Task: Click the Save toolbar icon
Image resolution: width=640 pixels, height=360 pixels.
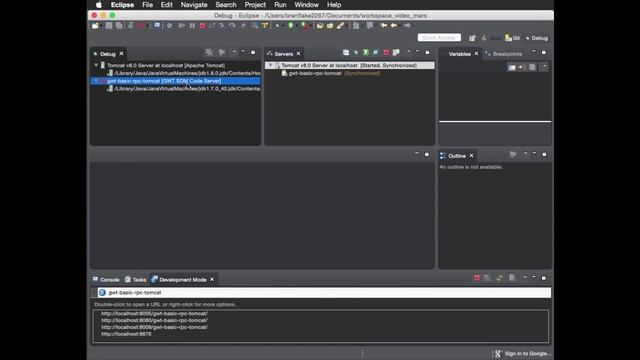Action: tap(109, 26)
